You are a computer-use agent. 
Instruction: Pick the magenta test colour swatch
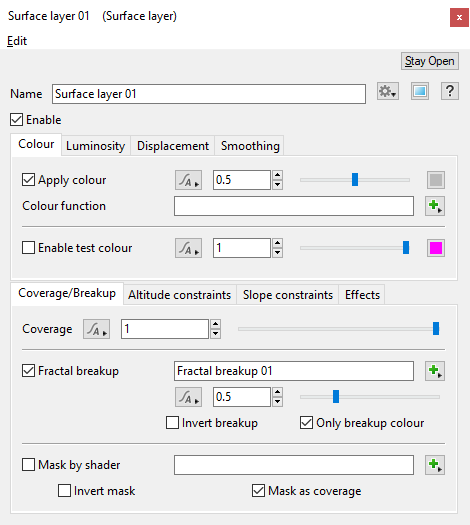click(436, 248)
